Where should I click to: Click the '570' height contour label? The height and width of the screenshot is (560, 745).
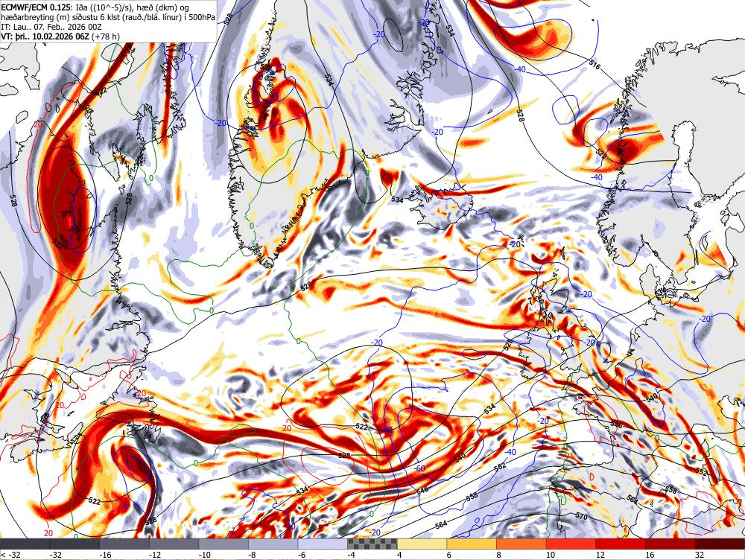(582, 516)
